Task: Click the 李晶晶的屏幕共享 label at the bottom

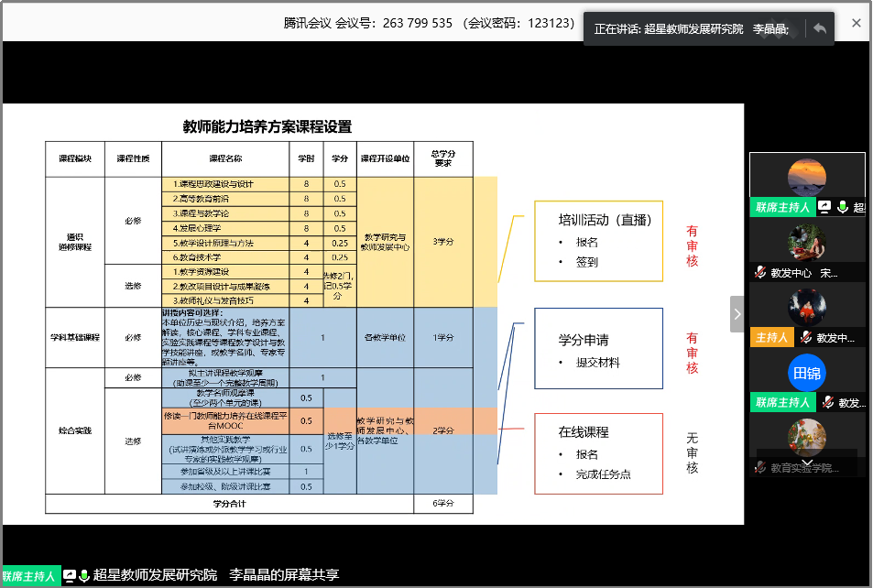Action: coord(284,574)
